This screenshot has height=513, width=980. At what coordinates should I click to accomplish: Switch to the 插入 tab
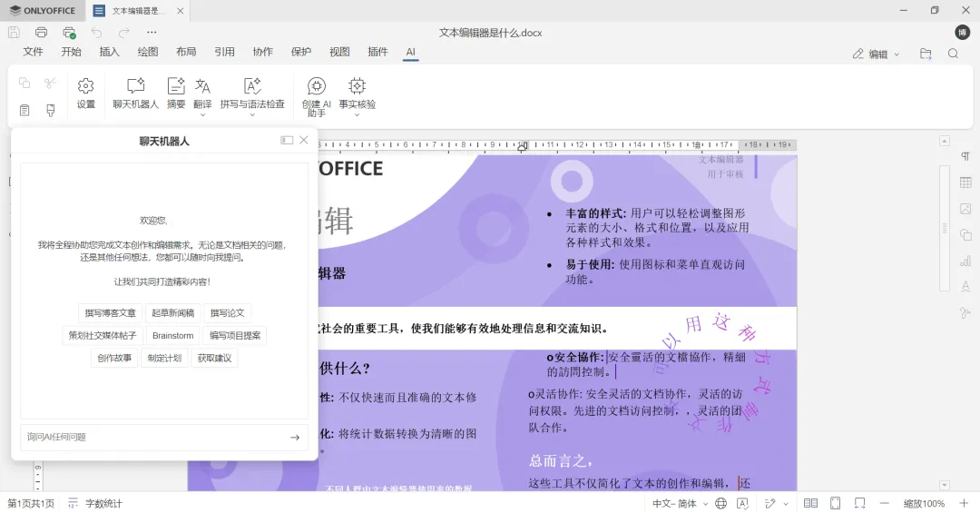point(110,52)
